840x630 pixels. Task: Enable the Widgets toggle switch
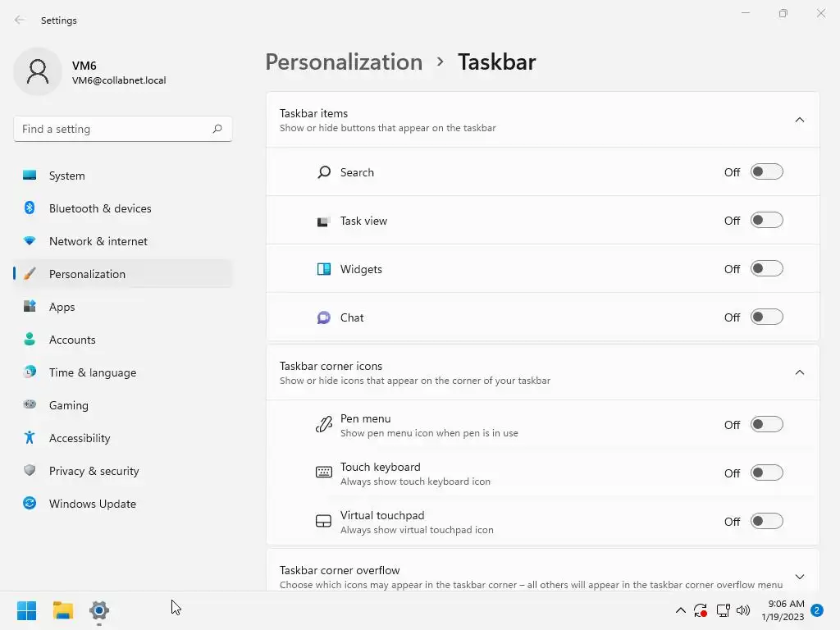(766, 269)
